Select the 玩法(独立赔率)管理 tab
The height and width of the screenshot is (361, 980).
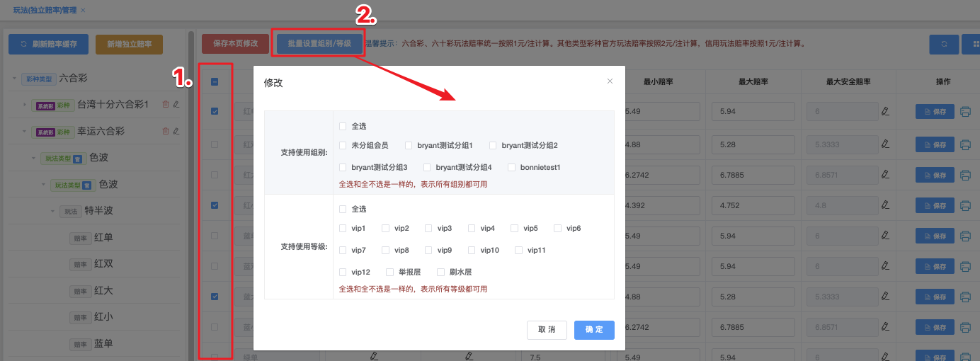click(x=44, y=10)
